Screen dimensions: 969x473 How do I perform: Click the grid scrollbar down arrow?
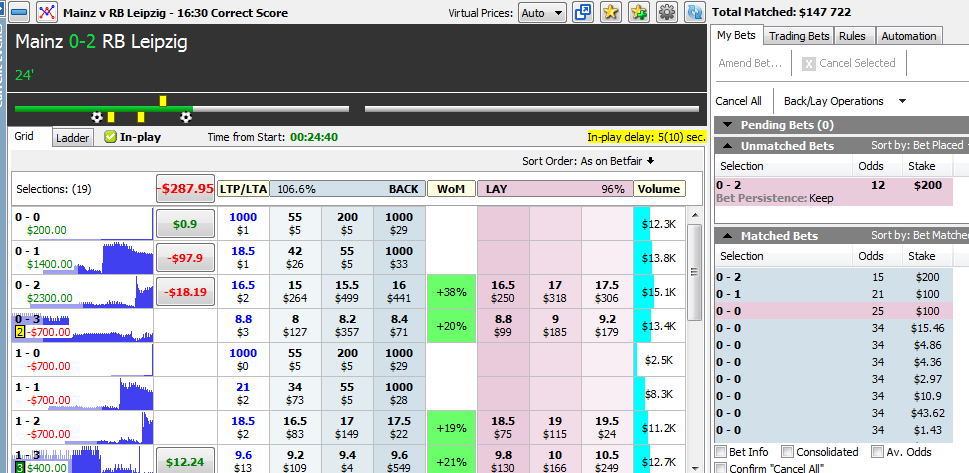(x=695, y=467)
